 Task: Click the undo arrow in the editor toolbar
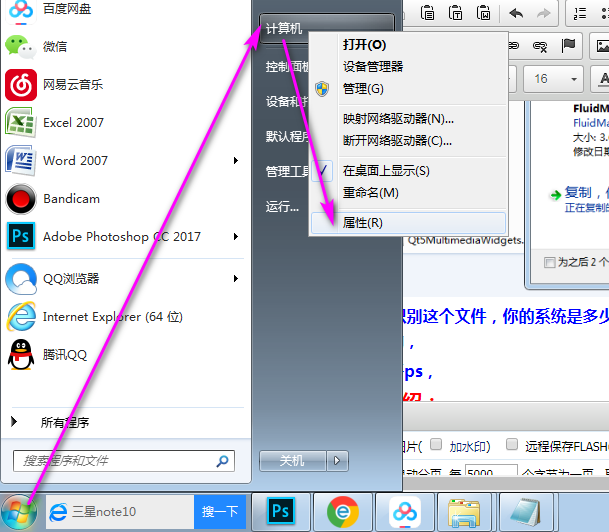[516, 14]
